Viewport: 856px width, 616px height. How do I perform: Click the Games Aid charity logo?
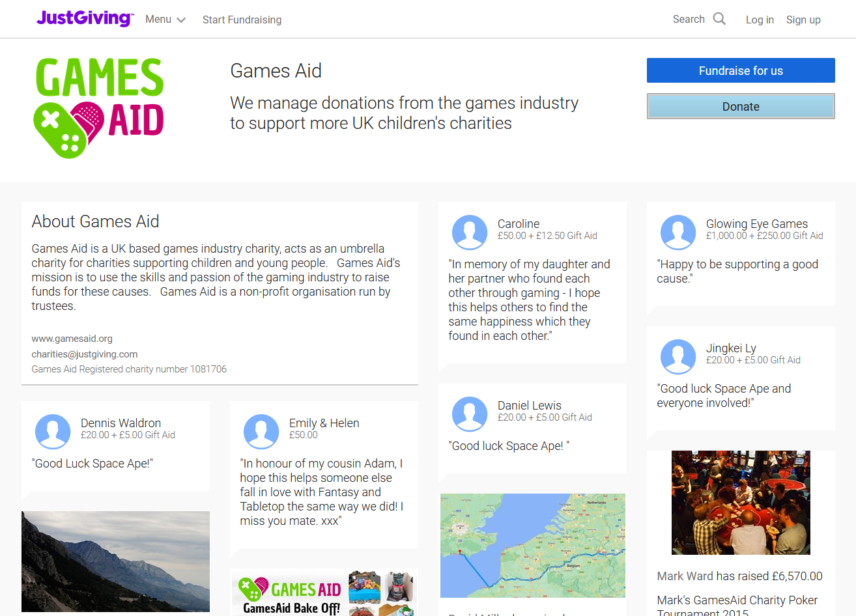coord(99,108)
